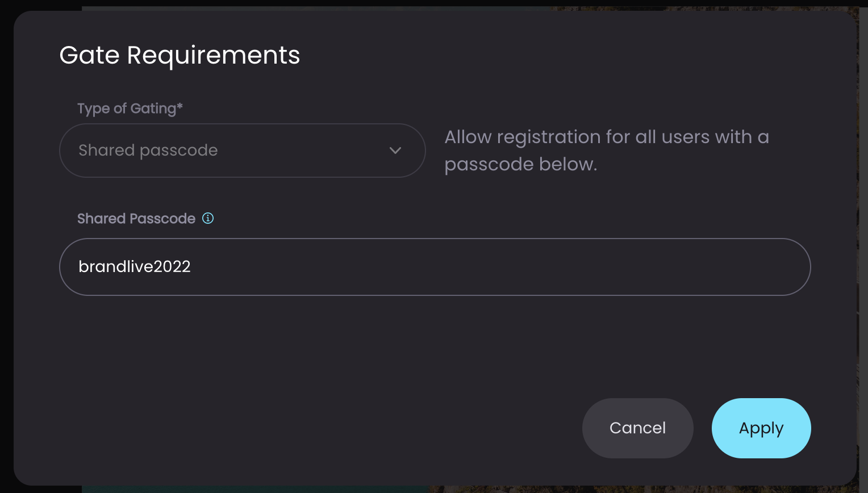Dismiss the dialog using the grey Cancel
868x493 pixels.
pyautogui.click(x=637, y=428)
